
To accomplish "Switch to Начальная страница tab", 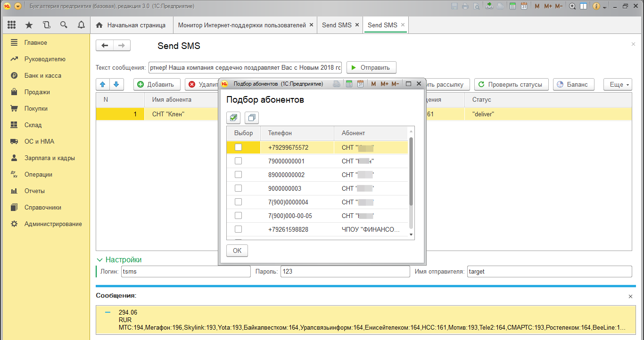I will pos(131,25).
